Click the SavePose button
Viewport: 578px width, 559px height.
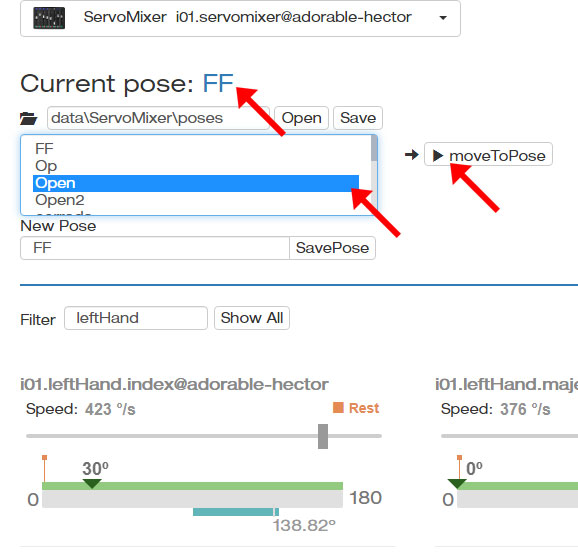(332, 248)
